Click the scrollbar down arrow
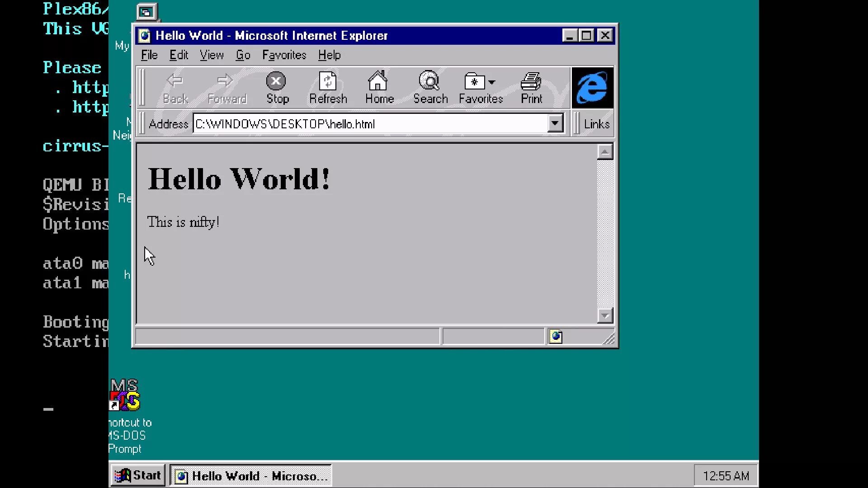The image size is (868, 488). 605,315
